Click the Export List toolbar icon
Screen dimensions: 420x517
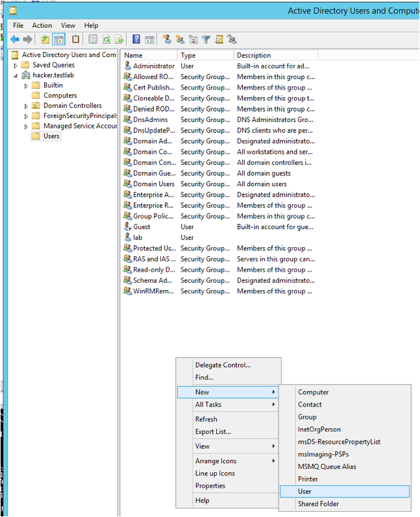point(119,40)
